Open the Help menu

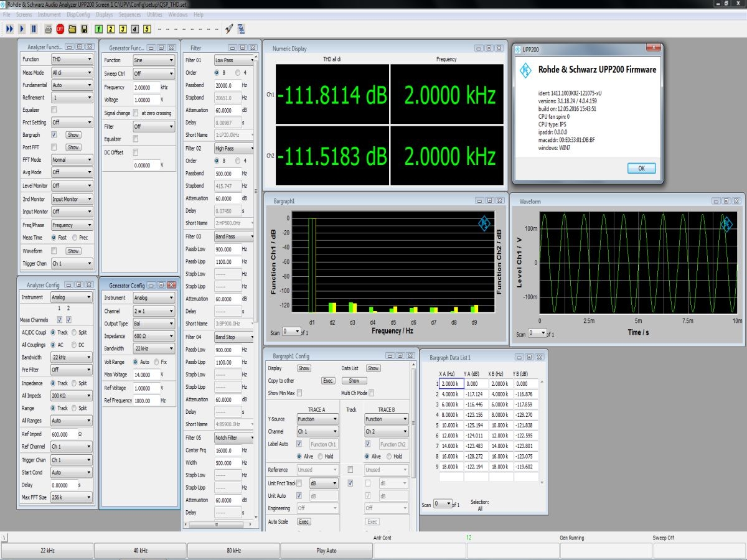tap(198, 14)
